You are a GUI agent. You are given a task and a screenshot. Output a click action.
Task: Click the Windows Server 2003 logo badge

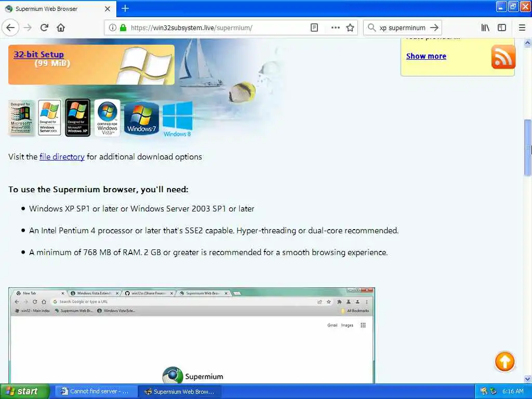(49, 118)
